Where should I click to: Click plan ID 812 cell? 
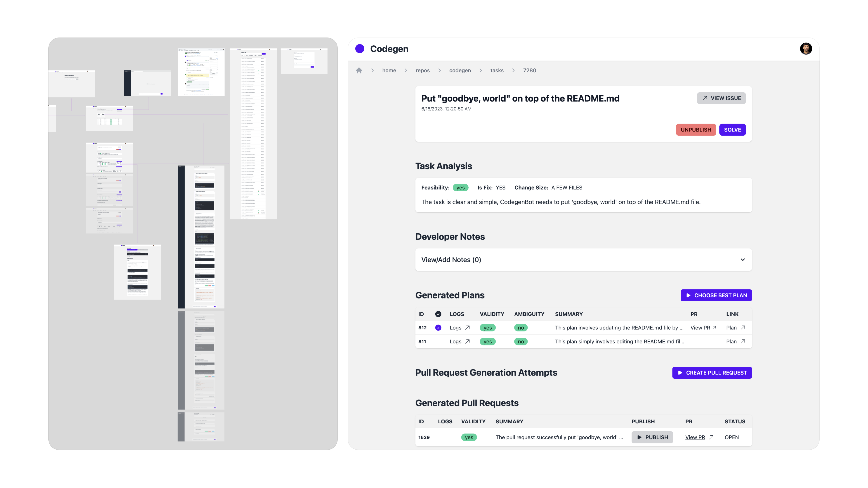[422, 328]
